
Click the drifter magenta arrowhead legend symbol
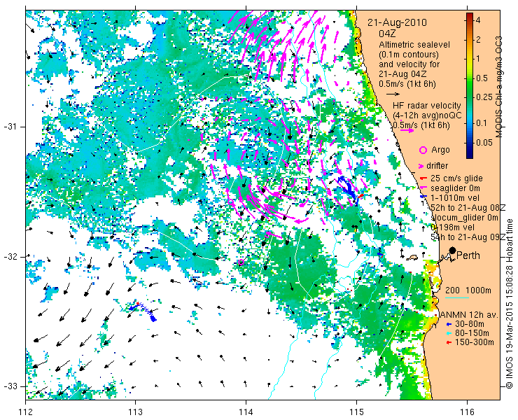click(421, 166)
